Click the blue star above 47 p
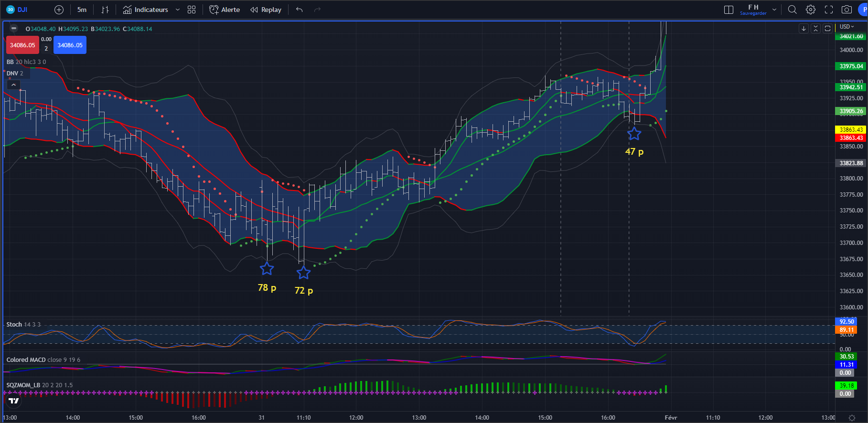The image size is (868, 423). pos(634,134)
